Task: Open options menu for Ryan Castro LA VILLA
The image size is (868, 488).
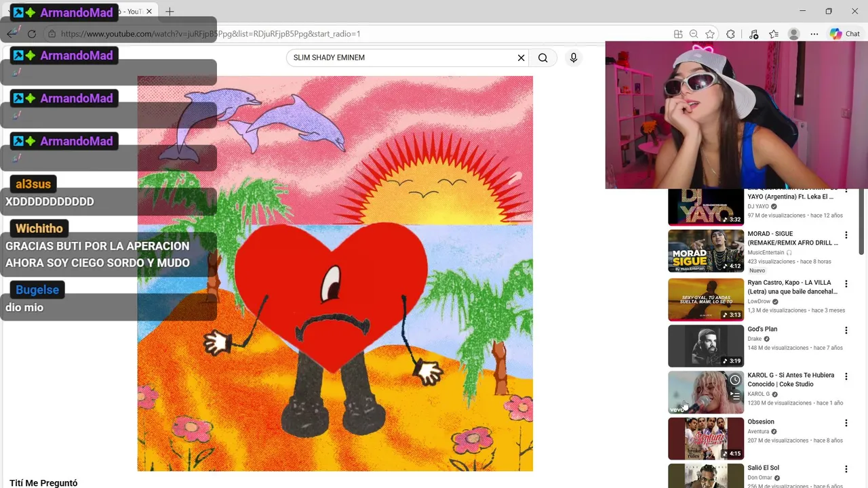Action: 846,284
